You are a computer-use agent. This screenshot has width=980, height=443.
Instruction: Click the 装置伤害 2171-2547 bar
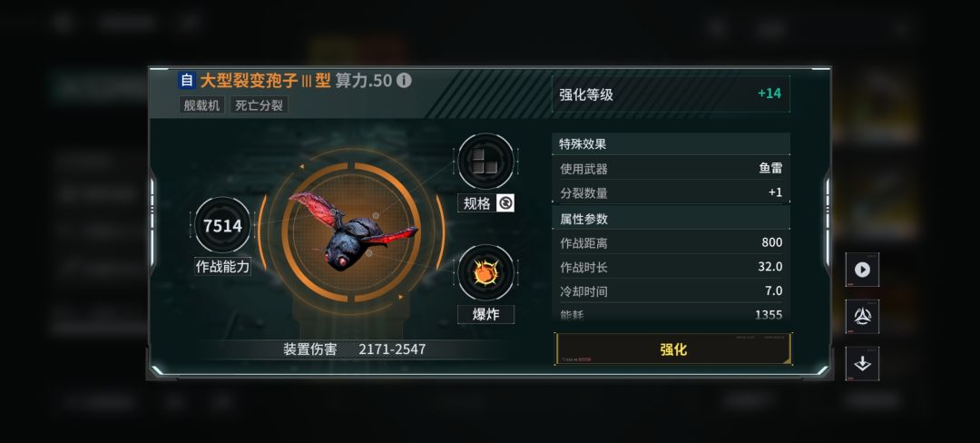[355, 349]
